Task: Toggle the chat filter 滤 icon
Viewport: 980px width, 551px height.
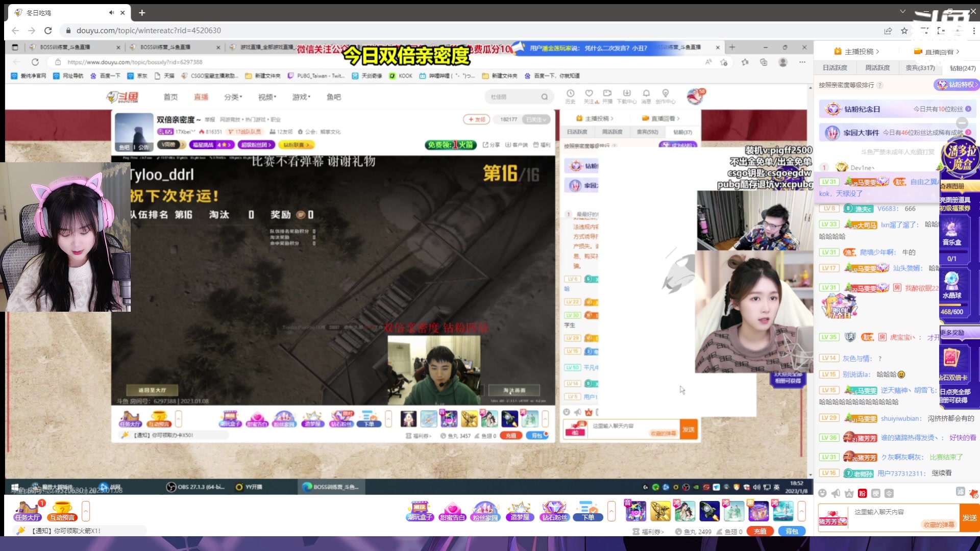Action: point(960,492)
